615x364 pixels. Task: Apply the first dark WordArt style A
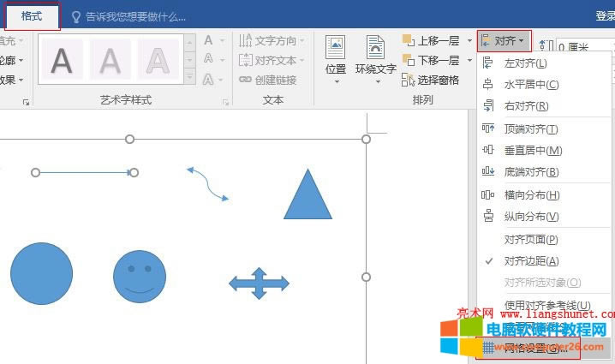[62, 60]
